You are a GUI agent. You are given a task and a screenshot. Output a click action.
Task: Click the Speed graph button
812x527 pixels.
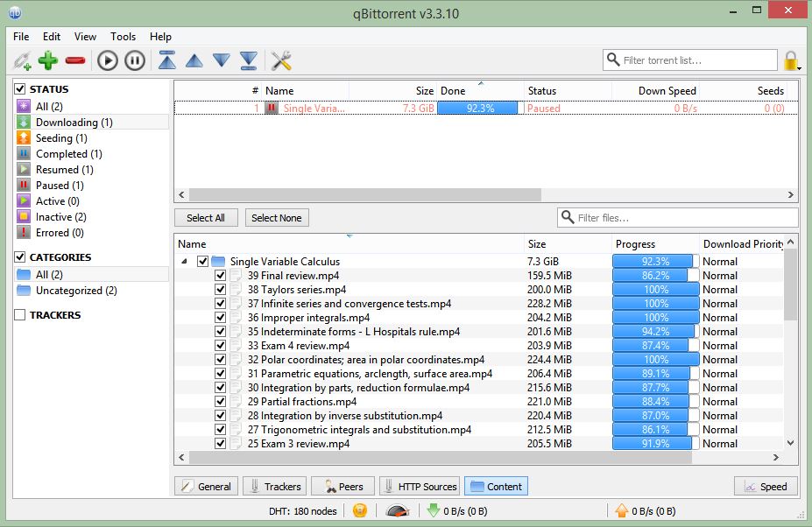(x=766, y=486)
